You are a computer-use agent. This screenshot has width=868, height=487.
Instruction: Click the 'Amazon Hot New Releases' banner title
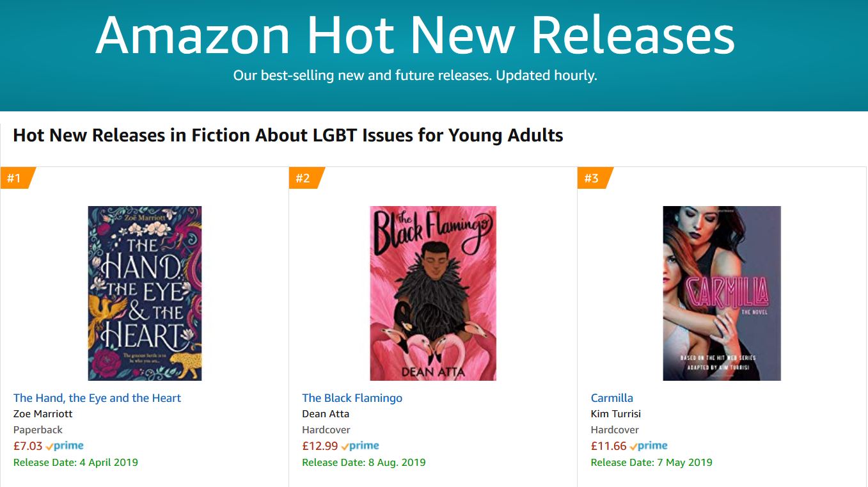pos(415,36)
